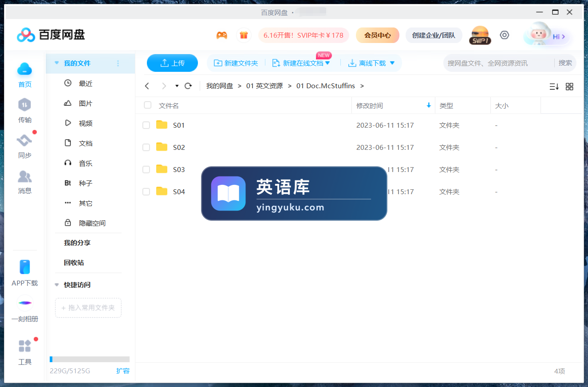Open 工具 tools panel
This screenshot has height=387, width=588.
(25, 352)
